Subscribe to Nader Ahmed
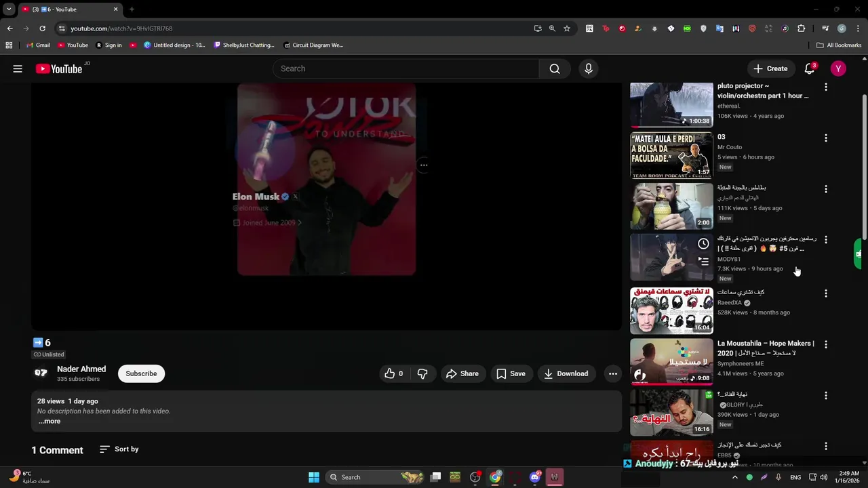 point(141,373)
